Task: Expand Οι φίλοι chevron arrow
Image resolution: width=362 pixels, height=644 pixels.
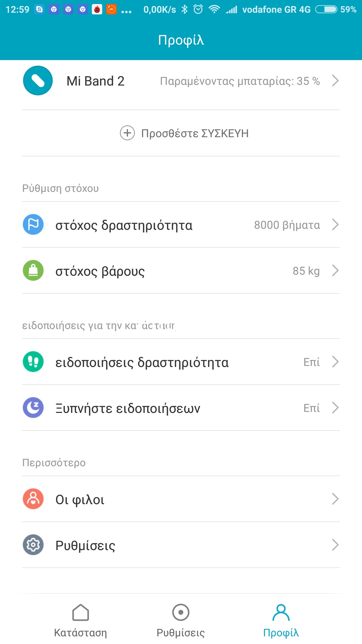Action: [x=335, y=499]
